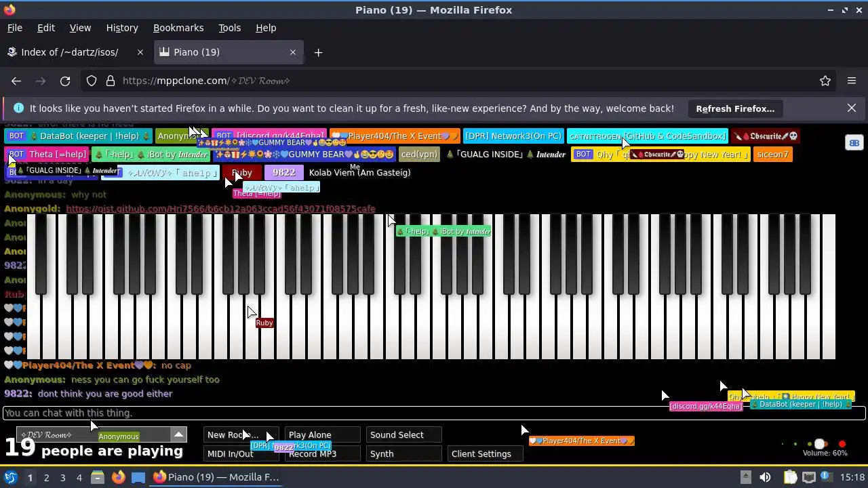Click the notifications tray icon near clock

coord(827,477)
